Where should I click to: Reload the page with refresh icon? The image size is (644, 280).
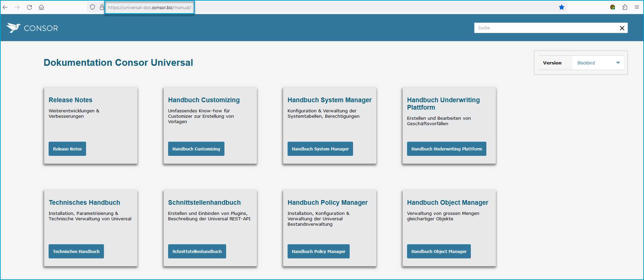click(29, 7)
